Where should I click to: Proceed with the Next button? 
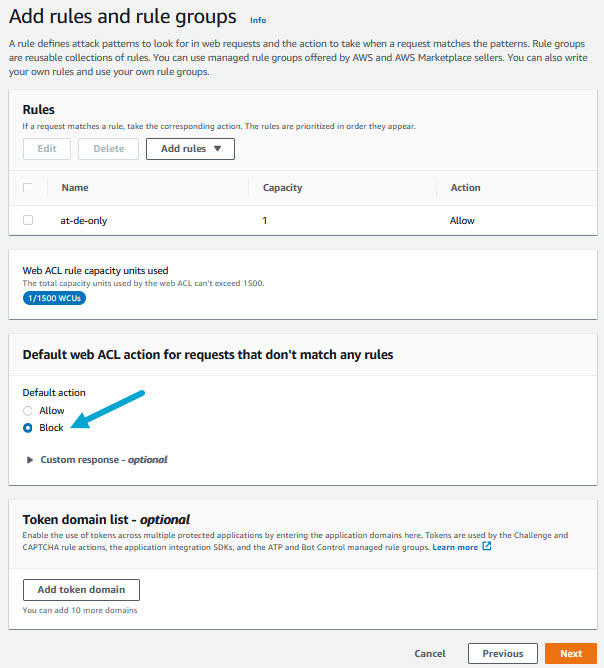click(x=571, y=654)
